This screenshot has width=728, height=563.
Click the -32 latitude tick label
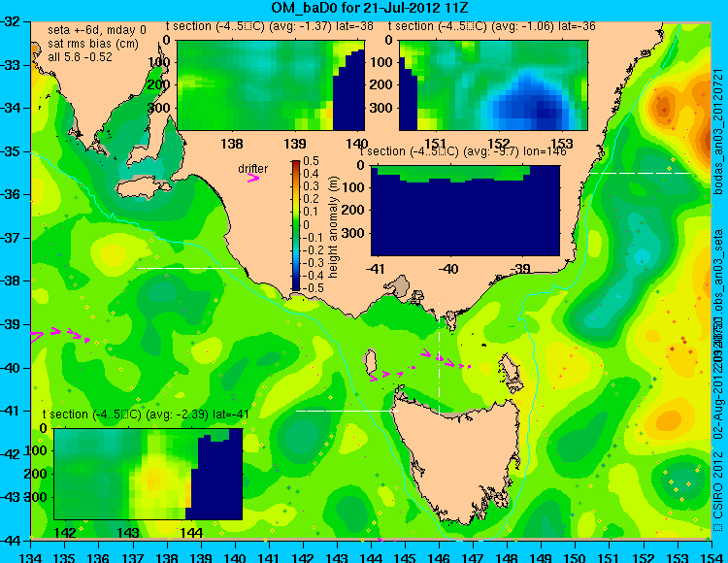[x=11, y=21]
